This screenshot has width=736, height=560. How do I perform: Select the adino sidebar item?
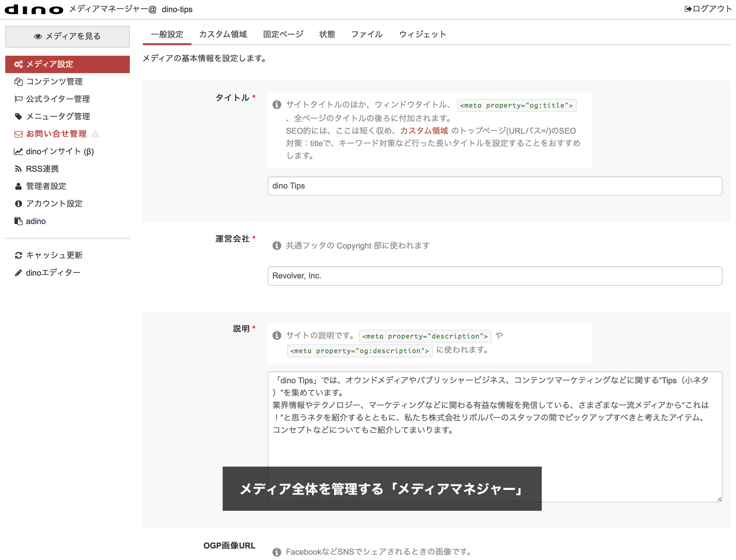36,221
